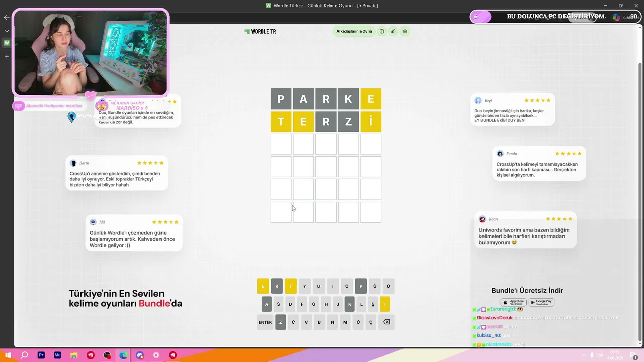This screenshot has height=362, width=644.
Task: Click the gray P key on the keyboard
Action: (361, 286)
